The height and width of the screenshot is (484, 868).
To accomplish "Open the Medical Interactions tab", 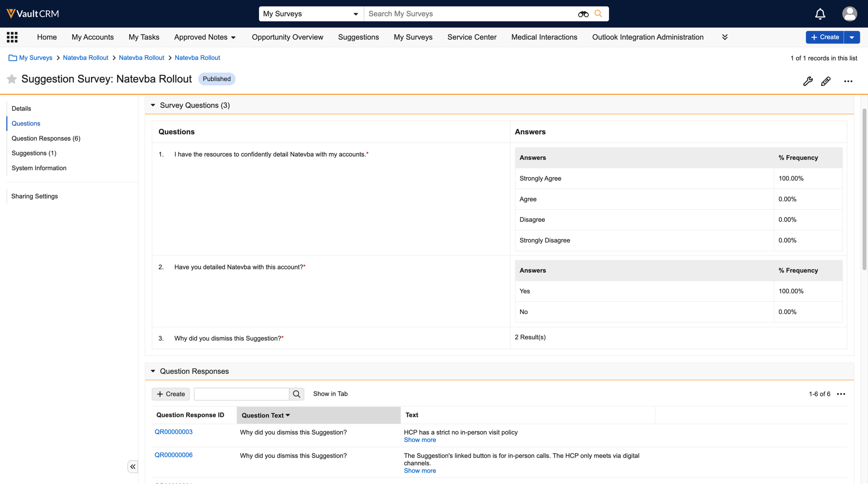I will [x=544, y=37].
